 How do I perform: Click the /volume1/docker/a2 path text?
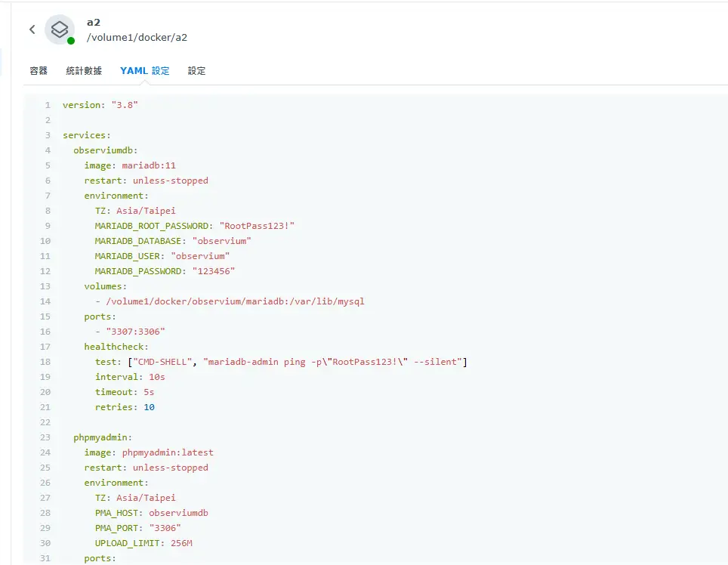(x=137, y=38)
